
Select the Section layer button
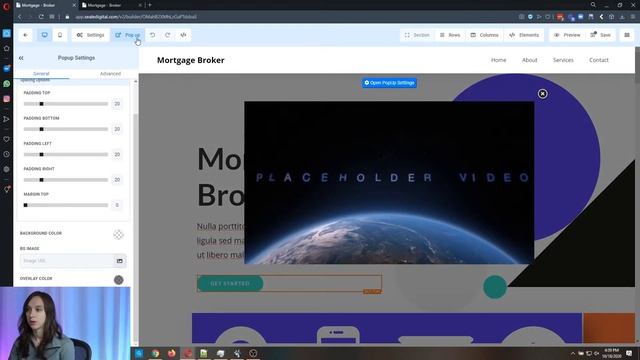417,35
